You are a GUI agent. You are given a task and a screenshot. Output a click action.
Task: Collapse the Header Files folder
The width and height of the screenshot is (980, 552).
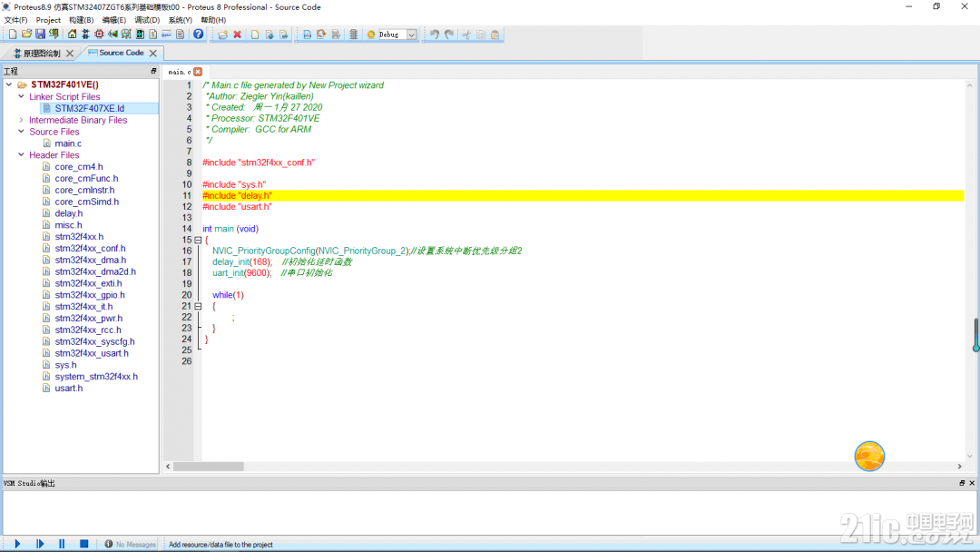[x=21, y=154]
